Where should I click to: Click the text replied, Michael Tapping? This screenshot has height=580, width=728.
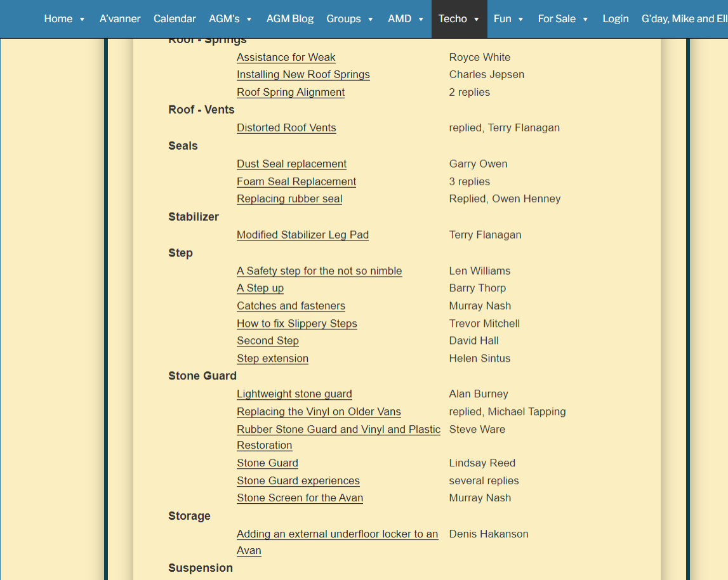point(508,412)
